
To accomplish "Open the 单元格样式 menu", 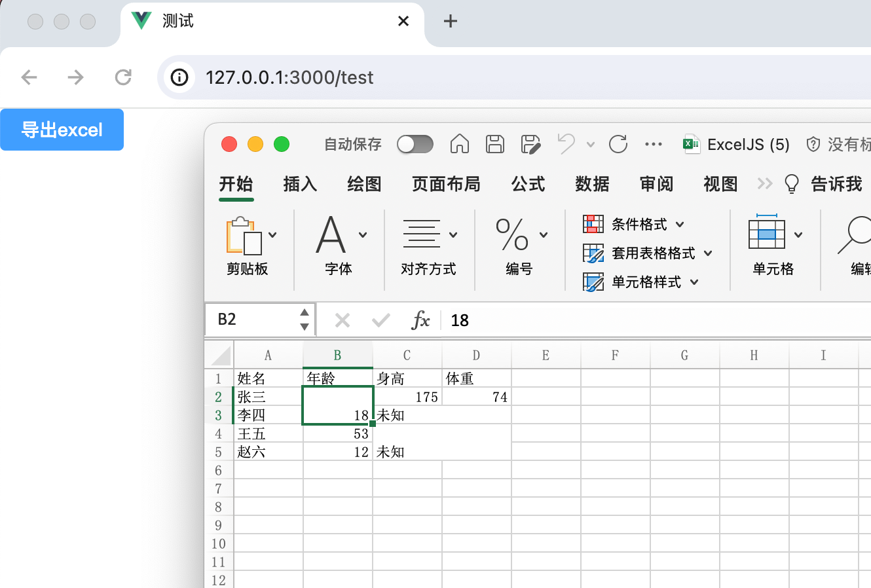I will pyautogui.click(x=641, y=282).
